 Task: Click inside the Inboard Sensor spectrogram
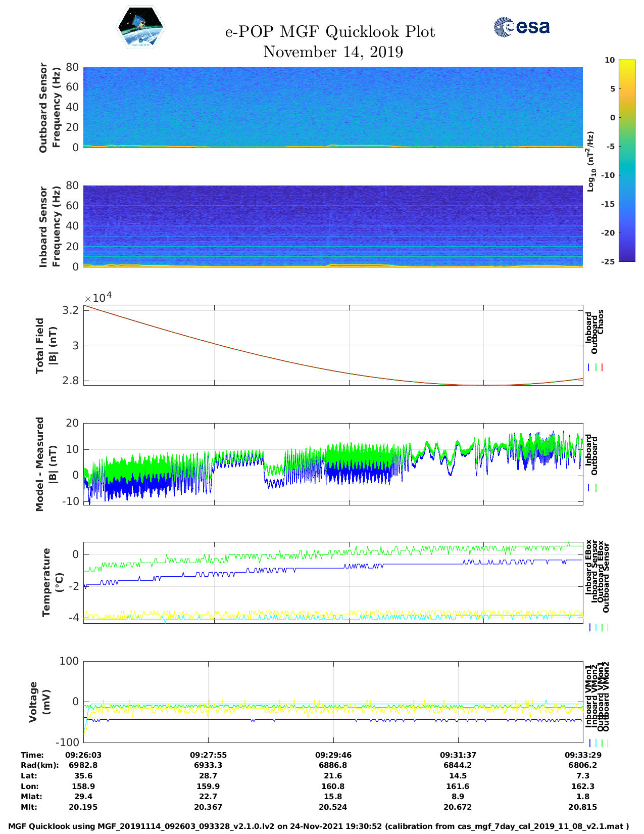click(x=333, y=225)
